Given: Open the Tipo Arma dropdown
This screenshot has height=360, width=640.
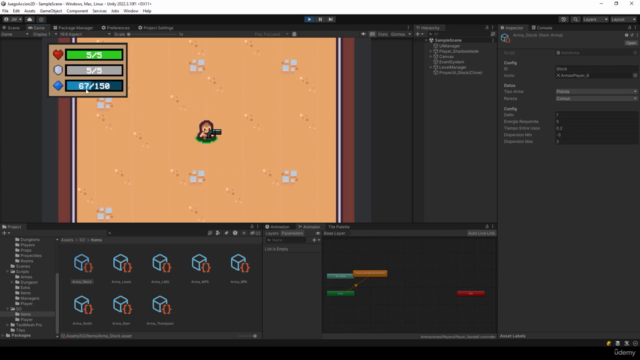Looking at the screenshot, I should point(596,92).
